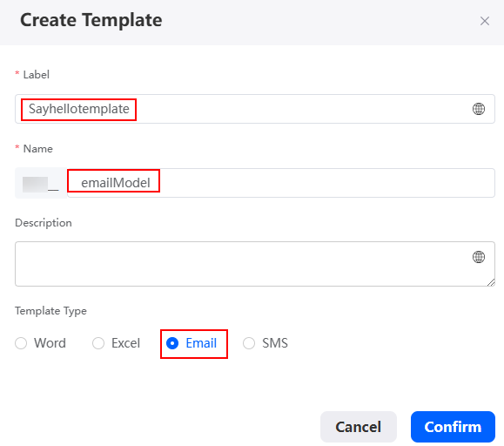Grab the Description textarea resize handle

(x=491, y=282)
